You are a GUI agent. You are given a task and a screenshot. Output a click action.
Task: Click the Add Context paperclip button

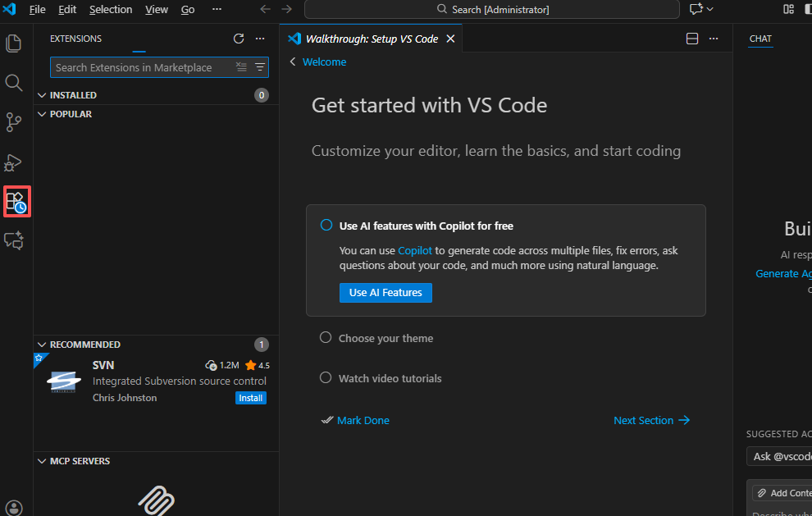782,493
